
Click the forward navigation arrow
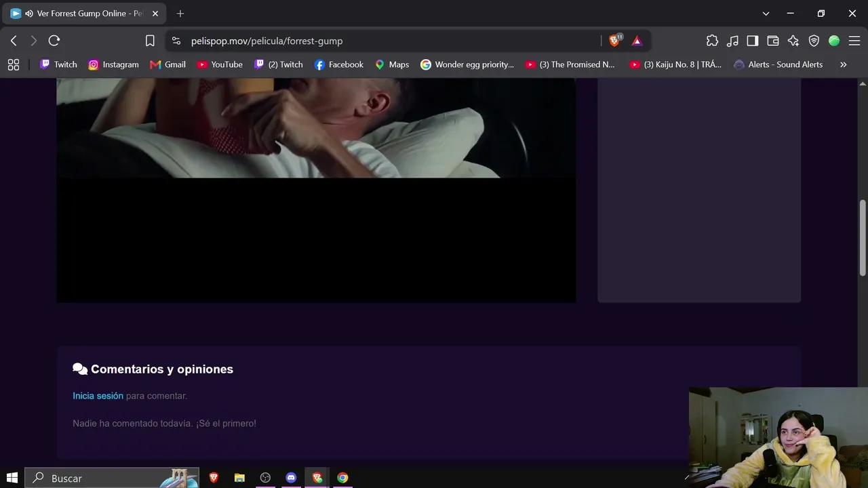pyautogui.click(x=33, y=41)
